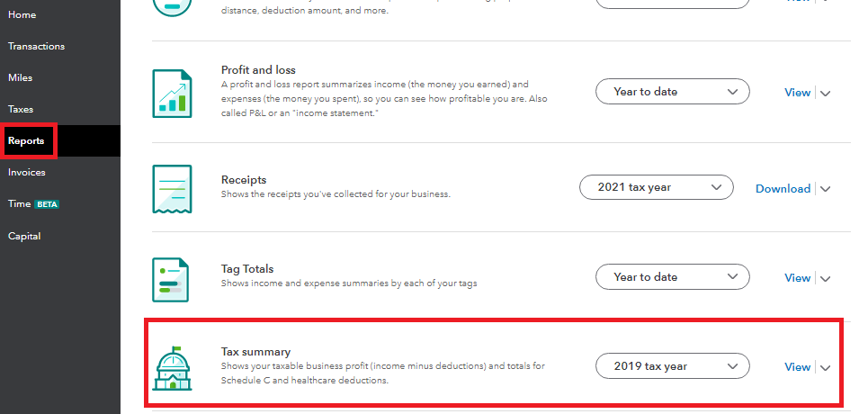Go to Home in the sidebar

tap(22, 14)
